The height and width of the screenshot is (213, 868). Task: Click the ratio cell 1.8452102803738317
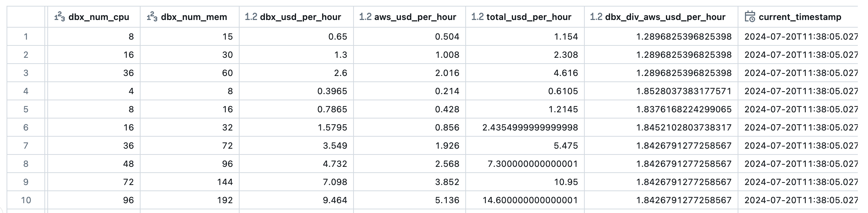pyautogui.click(x=661, y=127)
